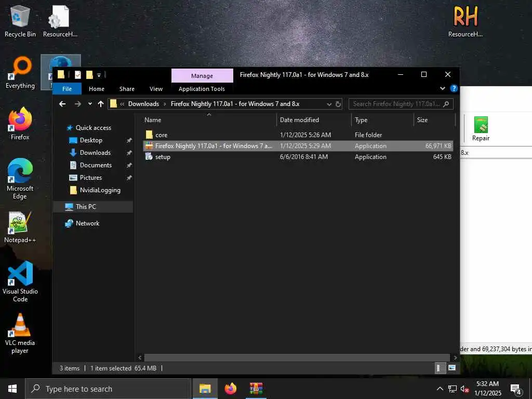Open the Customize Quick Access Toolbar dropdown
Screen dimensions: 532x399
99,75
